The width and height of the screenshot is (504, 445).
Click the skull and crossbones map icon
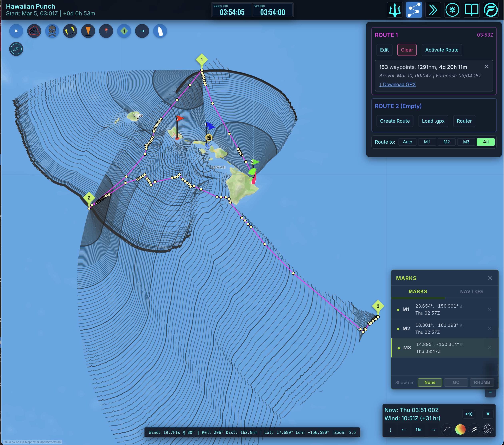pyautogui.click(x=52, y=31)
